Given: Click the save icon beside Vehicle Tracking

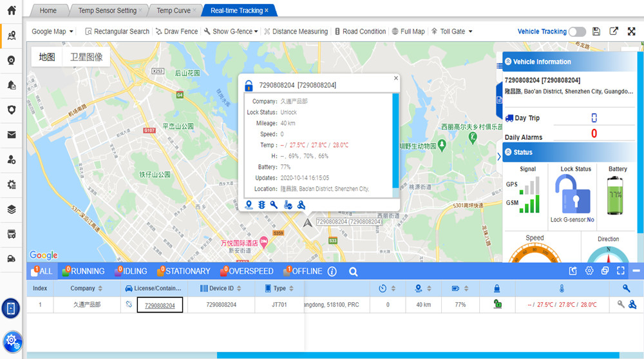Looking at the screenshot, I should click(596, 31).
